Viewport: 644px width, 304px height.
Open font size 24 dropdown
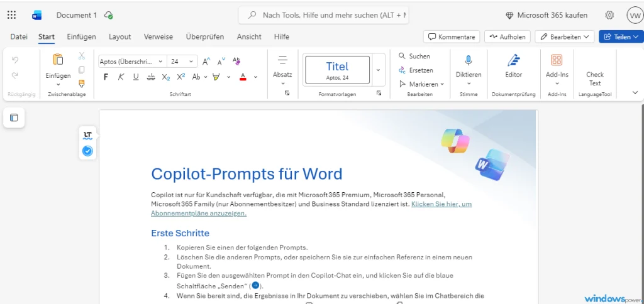191,62
